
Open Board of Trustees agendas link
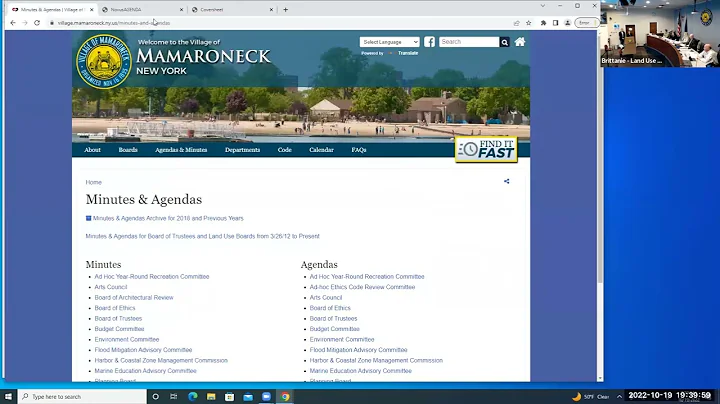point(333,318)
